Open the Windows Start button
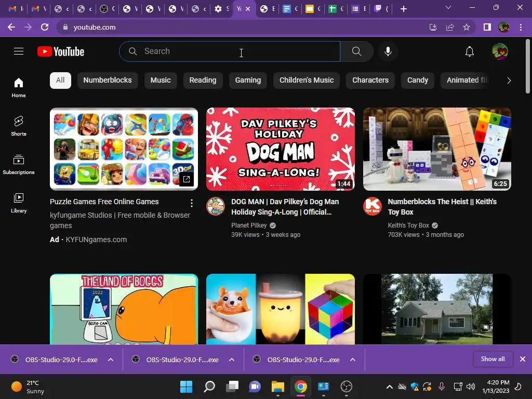Image resolution: width=532 pixels, height=399 pixels. tap(187, 387)
